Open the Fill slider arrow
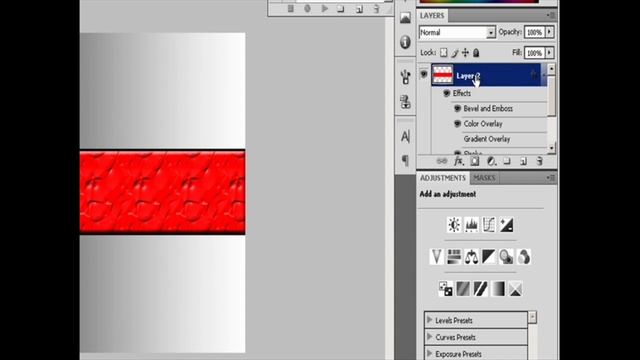Image resolution: width=640 pixels, height=360 pixels. [x=549, y=53]
